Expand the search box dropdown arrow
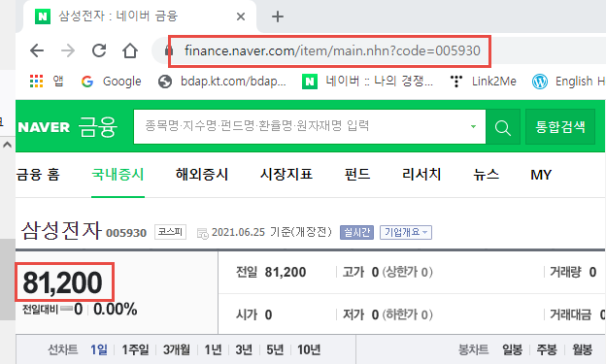Viewport: 606px width, 364px height. point(474,127)
